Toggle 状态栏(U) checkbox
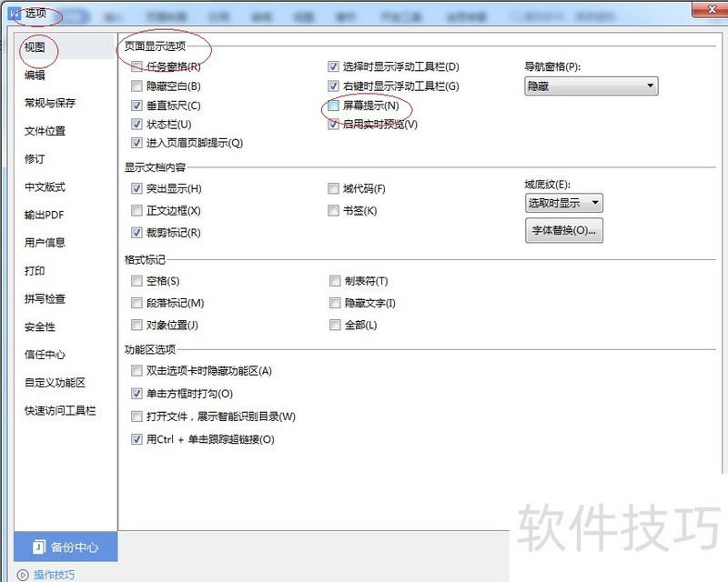This screenshot has height=582, width=728. point(136,124)
